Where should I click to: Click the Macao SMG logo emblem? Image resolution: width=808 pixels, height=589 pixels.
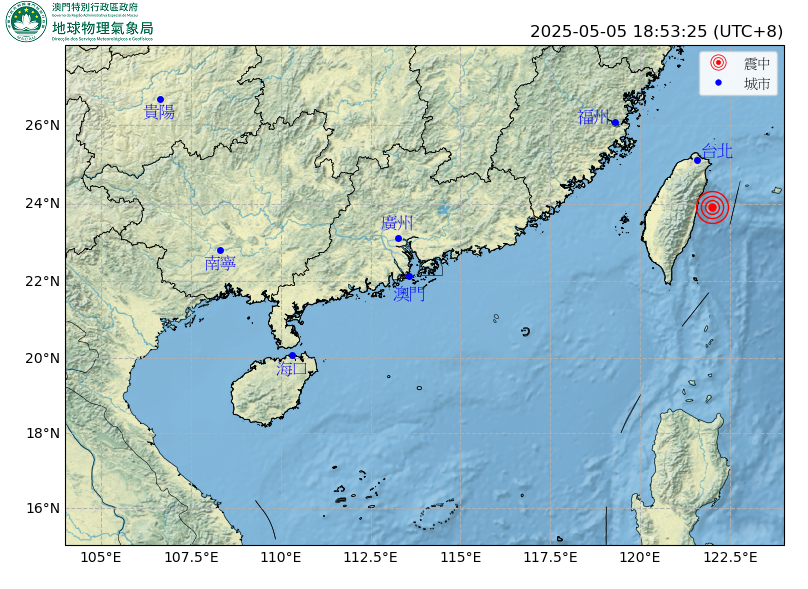pos(25,22)
